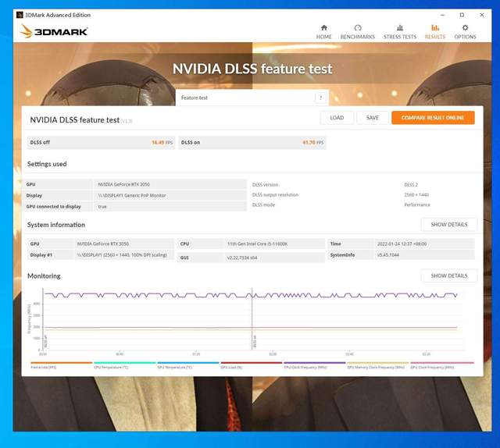Open the Results tab

pos(435,32)
